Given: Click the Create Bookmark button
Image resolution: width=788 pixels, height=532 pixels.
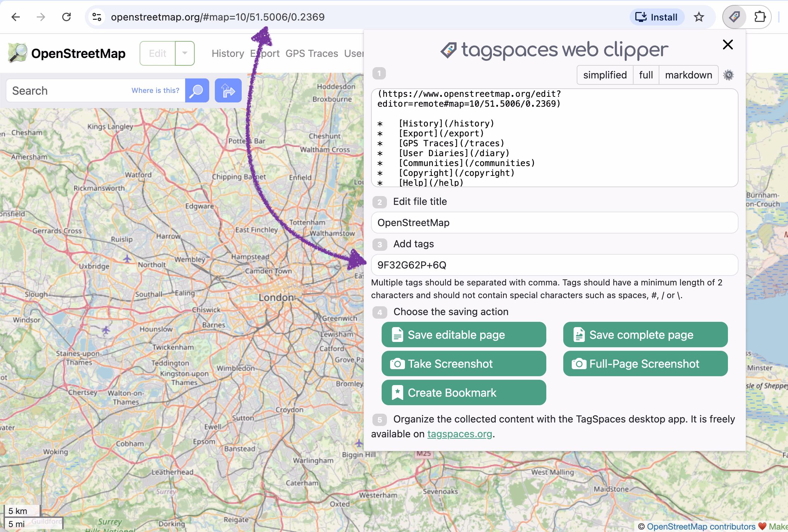Looking at the screenshot, I should point(464,392).
